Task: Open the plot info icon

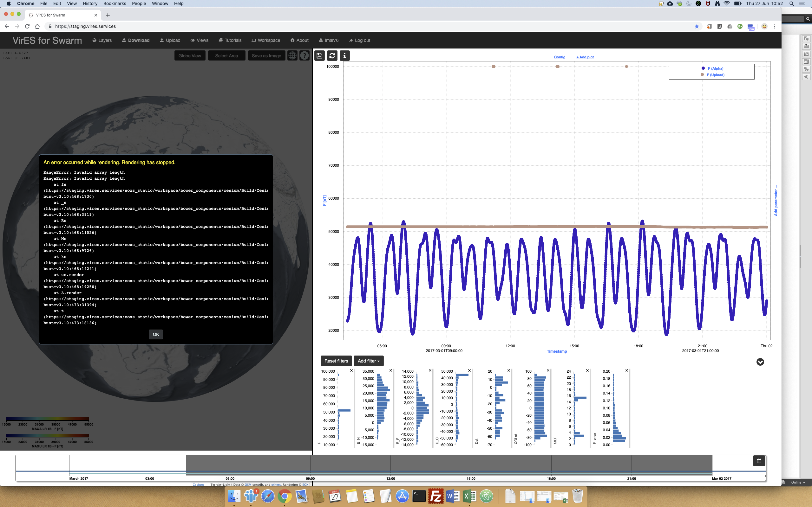Action: (x=344, y=56)
